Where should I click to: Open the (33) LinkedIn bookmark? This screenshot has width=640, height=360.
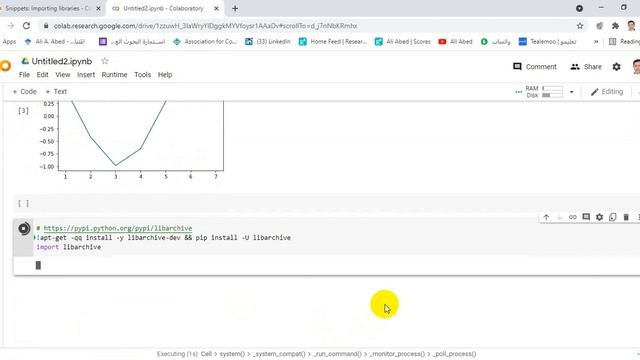pos(268,42)
